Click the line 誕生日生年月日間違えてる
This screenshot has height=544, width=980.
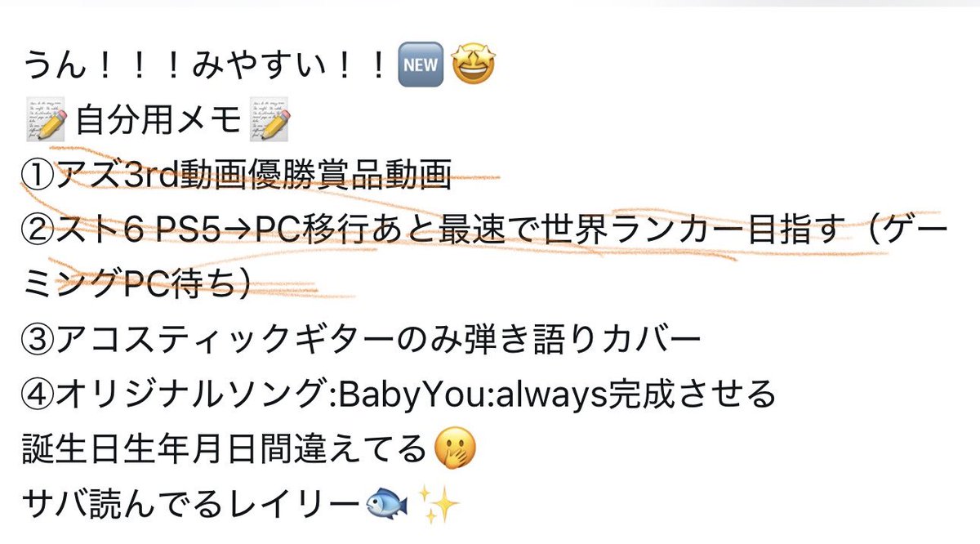click(226, 450)
